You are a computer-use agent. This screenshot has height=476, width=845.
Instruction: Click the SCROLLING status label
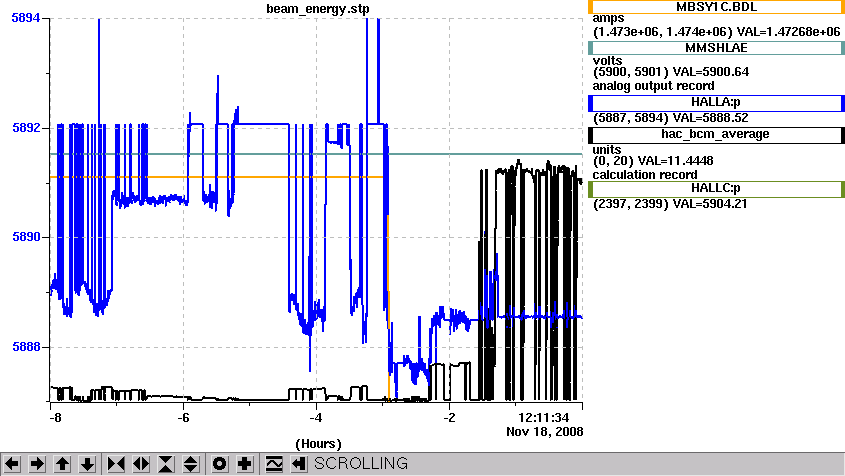click(x=361, y=464)
